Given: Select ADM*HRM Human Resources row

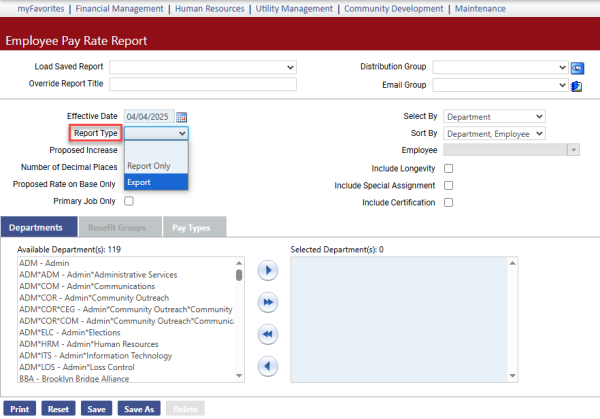Looking at the screenshot, I should coord(126,344).
